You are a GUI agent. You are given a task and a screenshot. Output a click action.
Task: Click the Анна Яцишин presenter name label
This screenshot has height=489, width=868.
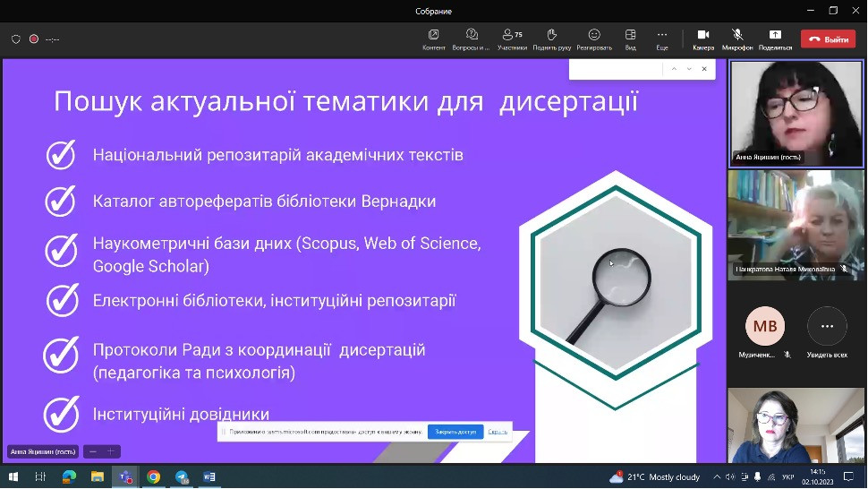pos(43,452)
